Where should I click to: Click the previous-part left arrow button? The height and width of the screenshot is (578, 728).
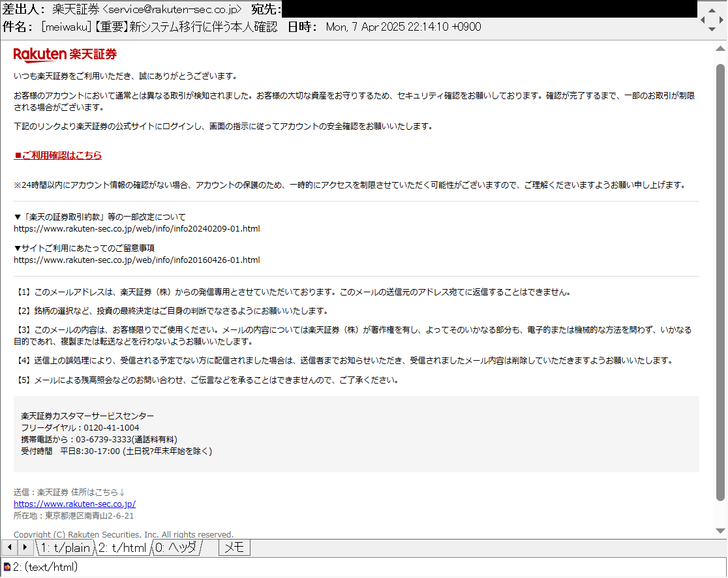(10, 548)
